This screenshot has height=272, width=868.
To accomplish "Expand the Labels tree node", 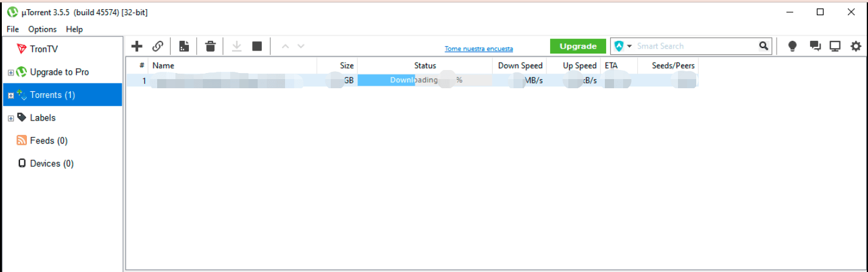I will tap(10, 119).
